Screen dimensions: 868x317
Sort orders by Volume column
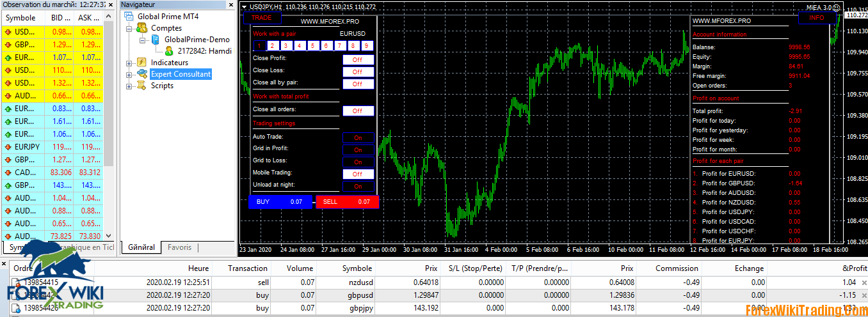point(294,268)
